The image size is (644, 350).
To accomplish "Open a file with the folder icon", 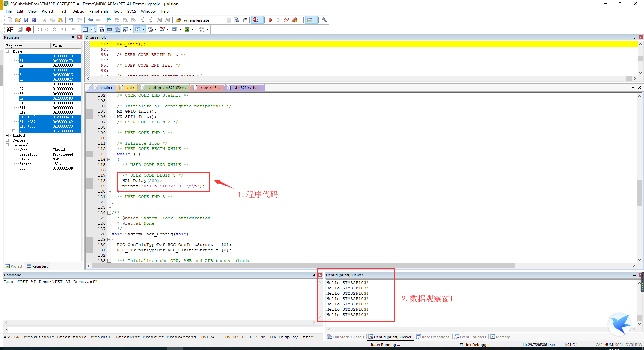I will point(18,20).
